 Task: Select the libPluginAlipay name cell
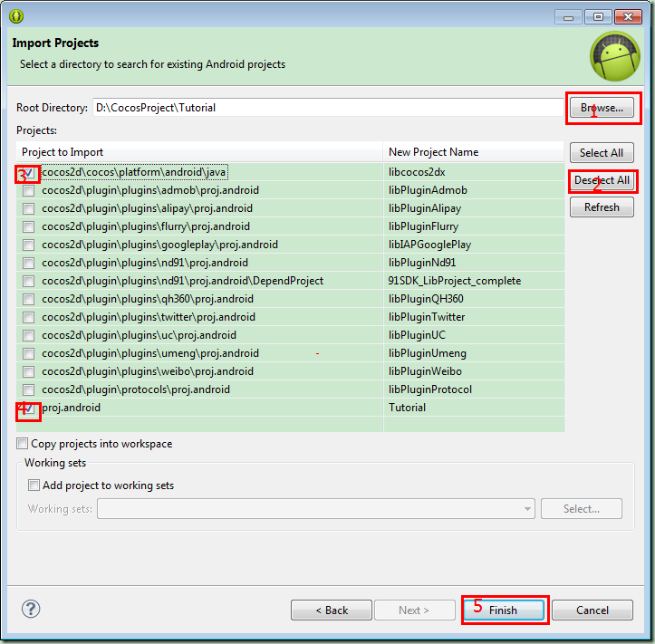473,208
